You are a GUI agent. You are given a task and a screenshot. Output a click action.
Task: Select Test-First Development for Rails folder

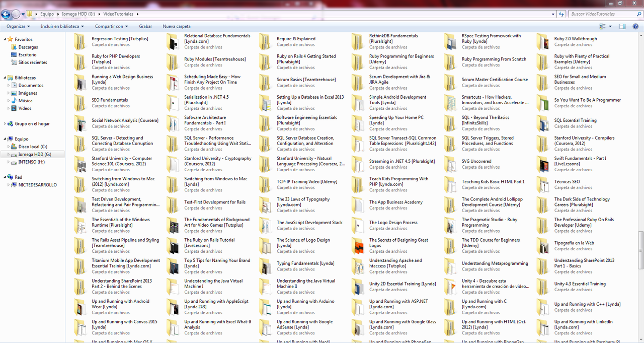(210, 205)
